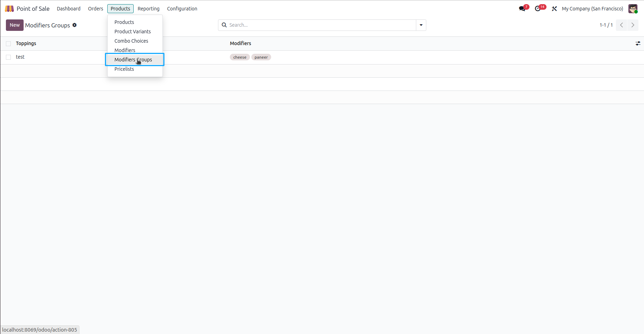The width and height of the screenshot is (644, 334).
Task: Tick the checkbox for test row
Action: point(8,57)
